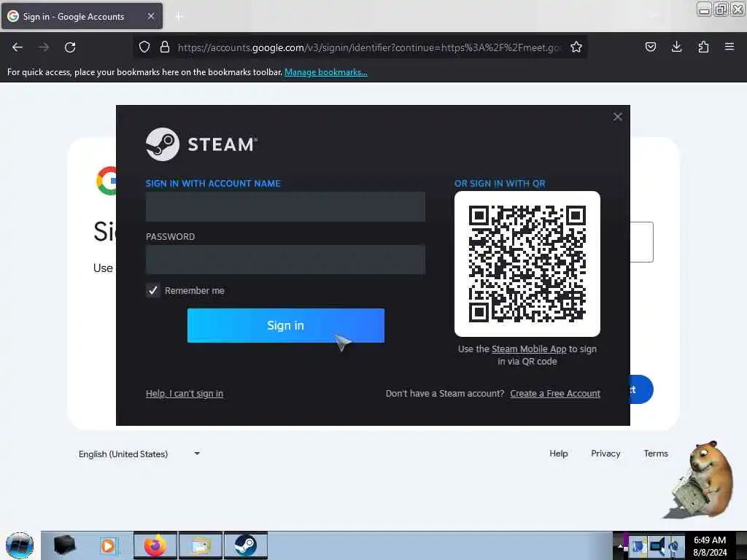Viewport: 747px width, 560px height.
Task: Click the volume speaker tray icon
Action: tap(657, 546)
